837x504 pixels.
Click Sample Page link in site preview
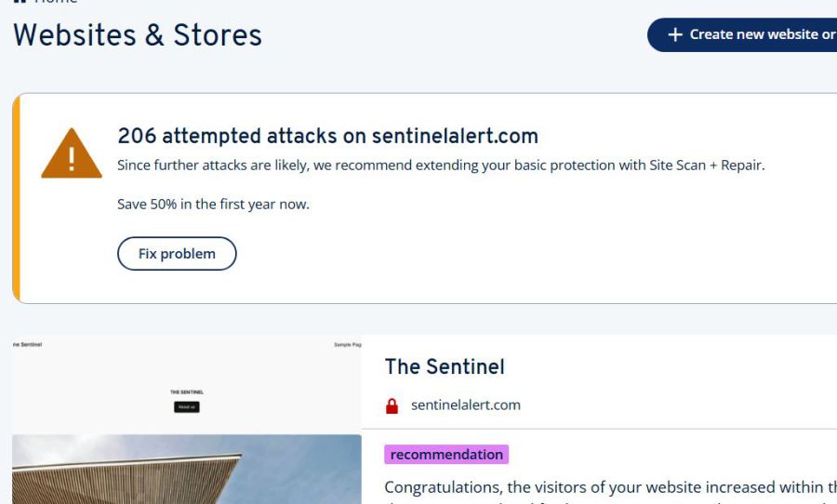click(x=347, y=345)
